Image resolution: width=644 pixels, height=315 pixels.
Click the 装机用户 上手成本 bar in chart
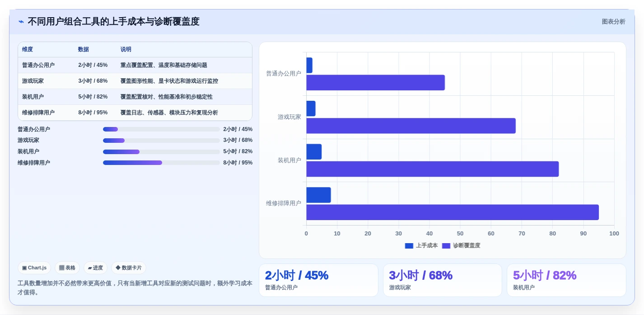[x=314, y=152]
